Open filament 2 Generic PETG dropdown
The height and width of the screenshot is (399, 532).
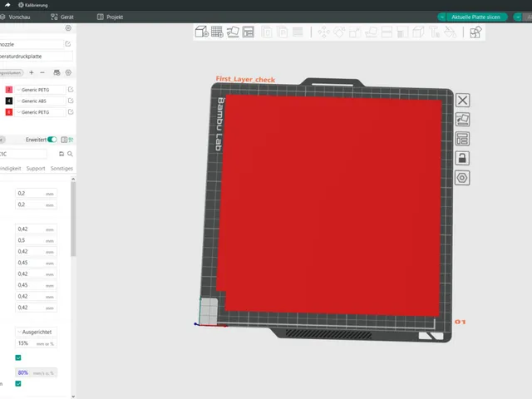[40, 90]
